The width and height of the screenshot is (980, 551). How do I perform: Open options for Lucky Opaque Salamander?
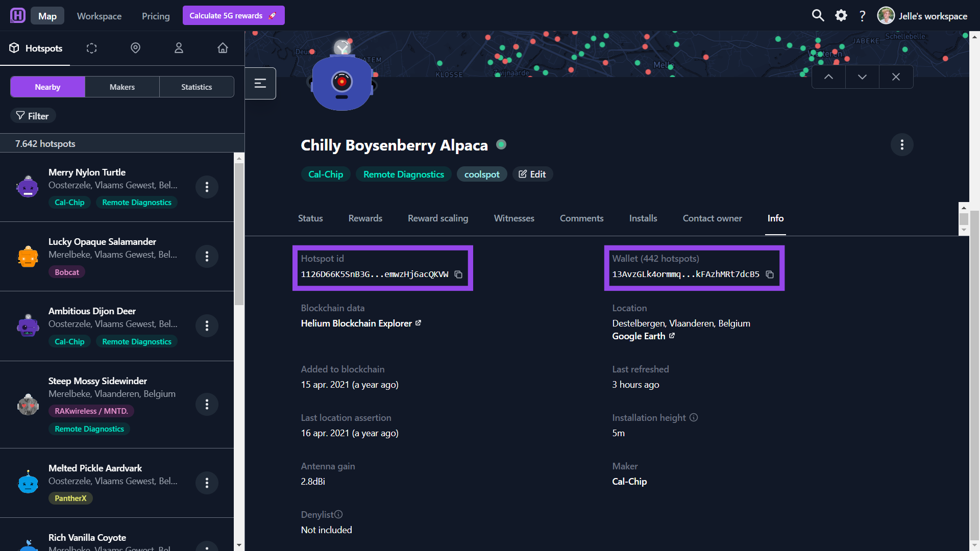207,256
